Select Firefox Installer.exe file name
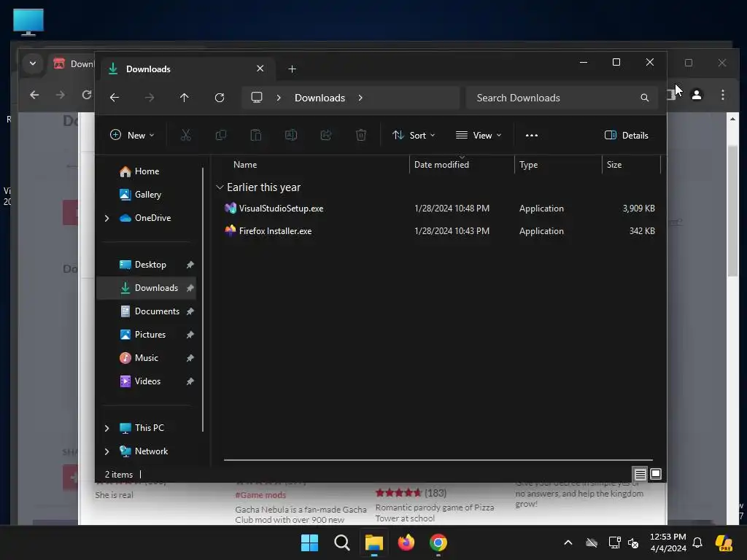747x560 pixels. point(275,231)
